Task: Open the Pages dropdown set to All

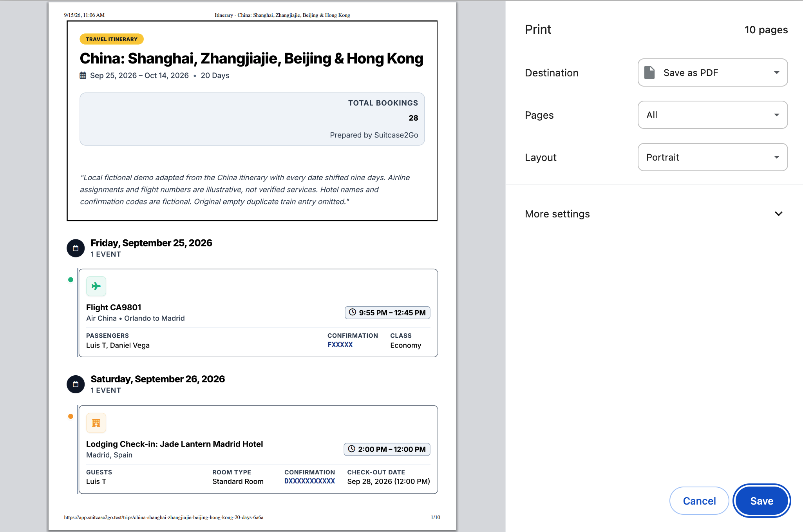Action: [x=713, y=115]
